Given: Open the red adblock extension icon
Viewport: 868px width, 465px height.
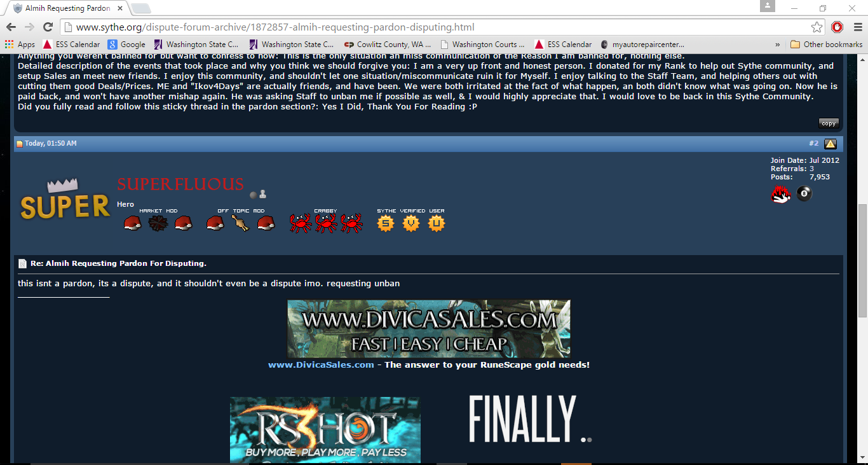Looking at the screenshot, I should tap(837, 27).
